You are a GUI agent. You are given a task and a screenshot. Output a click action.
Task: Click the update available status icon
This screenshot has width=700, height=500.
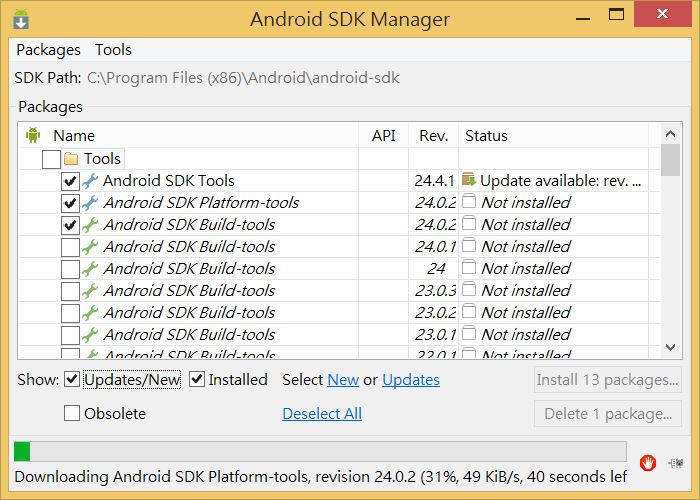click(468, 181)
